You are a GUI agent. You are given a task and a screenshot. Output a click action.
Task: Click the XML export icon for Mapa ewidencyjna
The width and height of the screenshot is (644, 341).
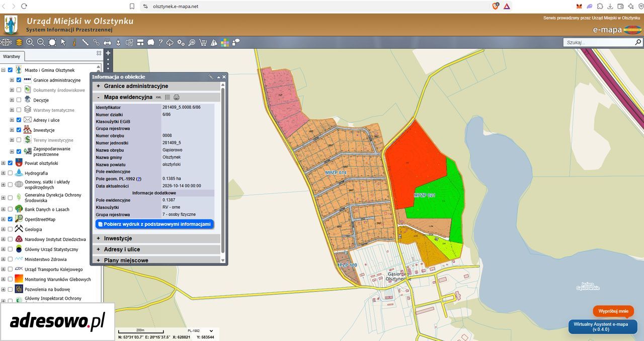point(159,97)
